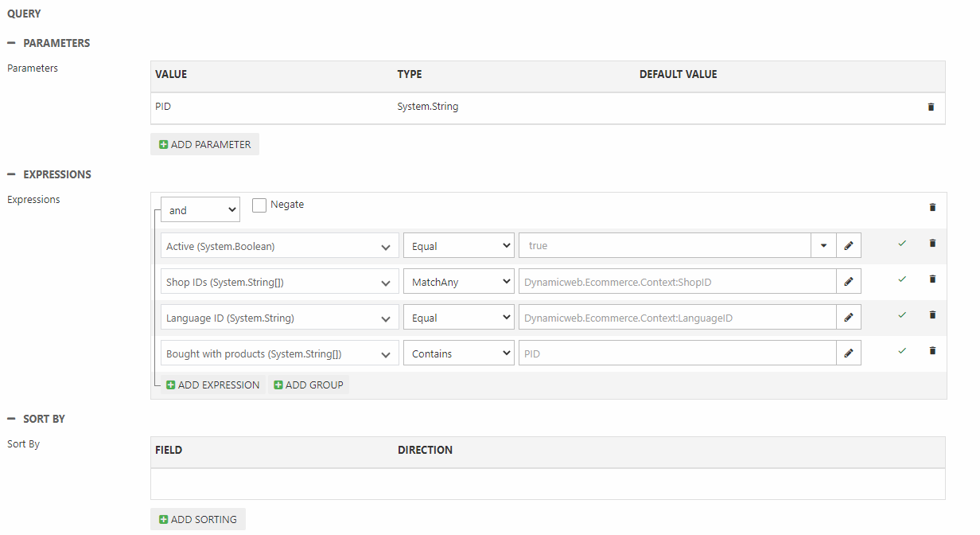Enable the Negate checkbox
The height and width of the screenshot is (535, 980).
[259, 205]
